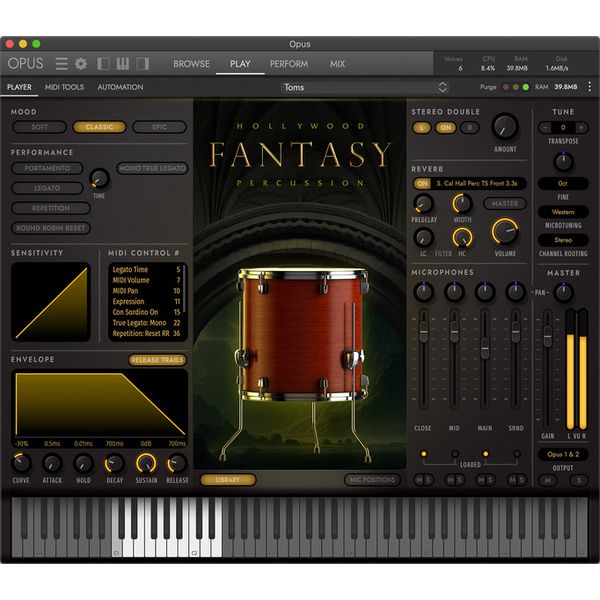Click the Round Robin Reset button
The image size is (600, 600).
pos(51,228)
